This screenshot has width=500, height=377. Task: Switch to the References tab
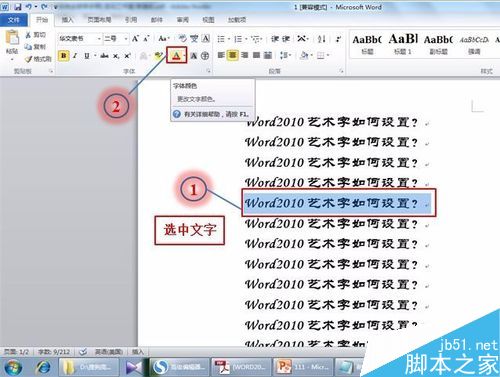point(131,20)
